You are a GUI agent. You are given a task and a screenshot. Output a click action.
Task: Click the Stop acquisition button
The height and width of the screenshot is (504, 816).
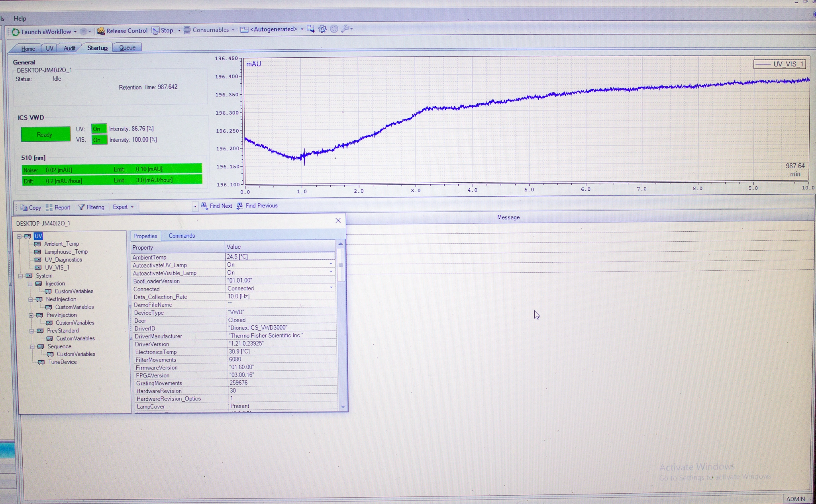pyautogui.click(x=163, y=30)
